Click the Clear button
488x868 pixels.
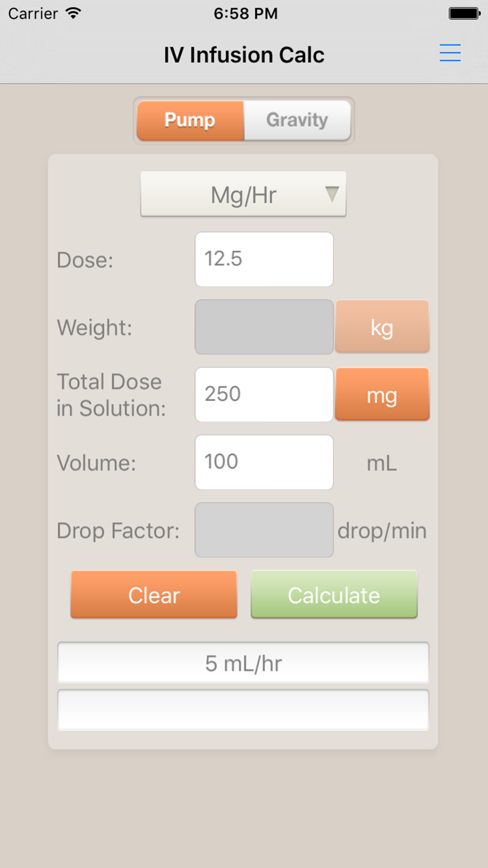pos(154,595)
